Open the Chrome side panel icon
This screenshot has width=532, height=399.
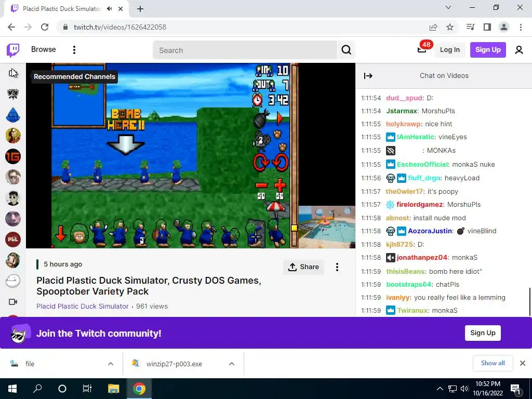pos(487,27)
